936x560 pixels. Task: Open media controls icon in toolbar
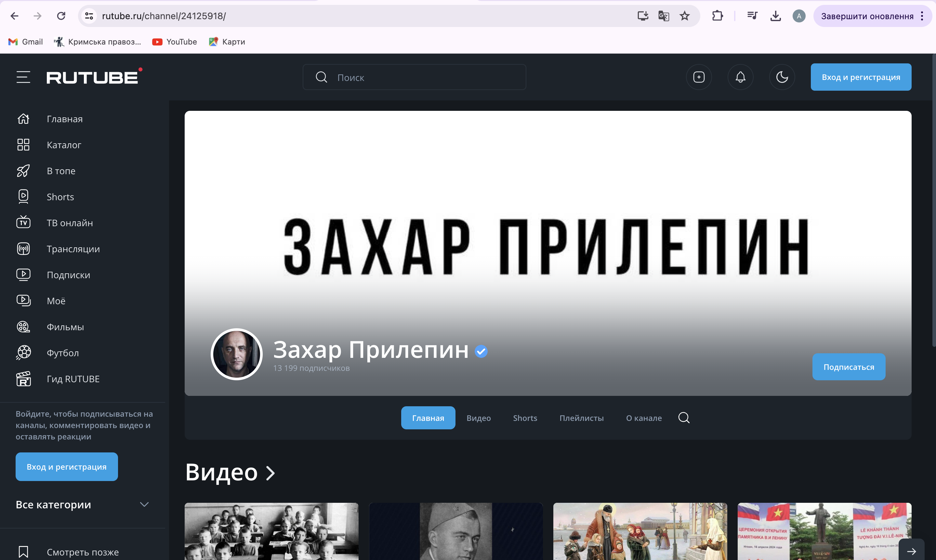752,16
